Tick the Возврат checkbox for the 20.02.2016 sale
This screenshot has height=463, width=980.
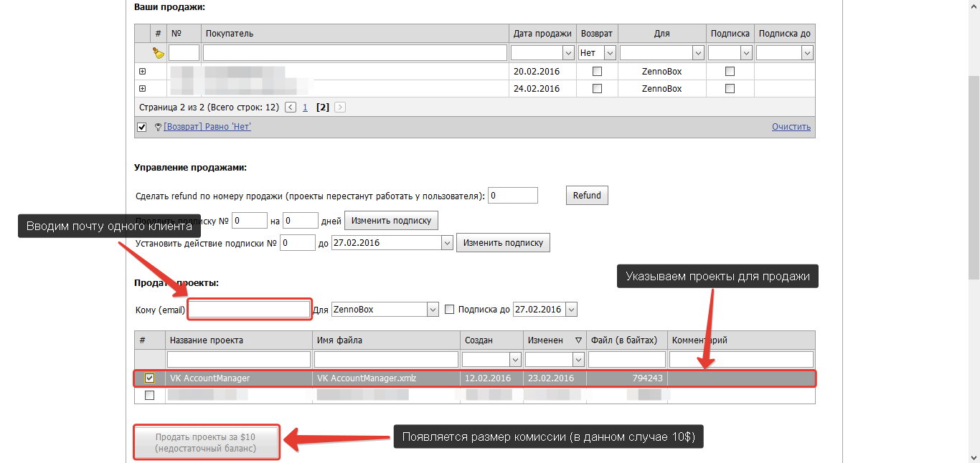click(x=597, y=72)
